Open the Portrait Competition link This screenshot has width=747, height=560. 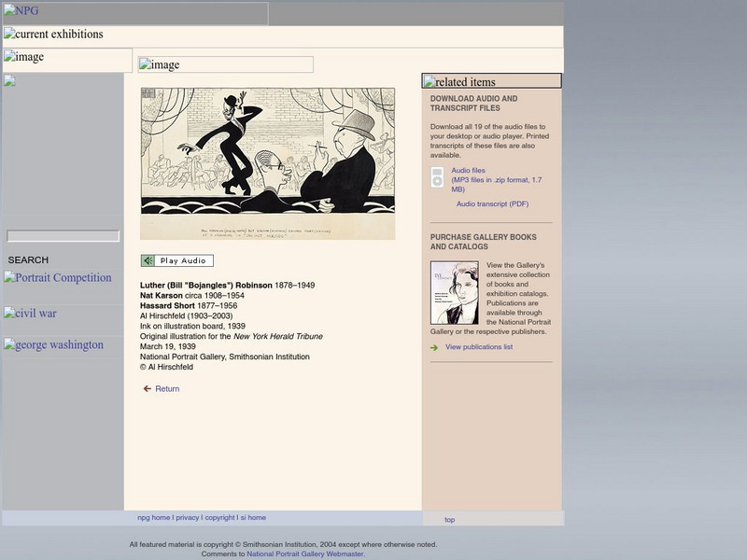coord(58,277)
